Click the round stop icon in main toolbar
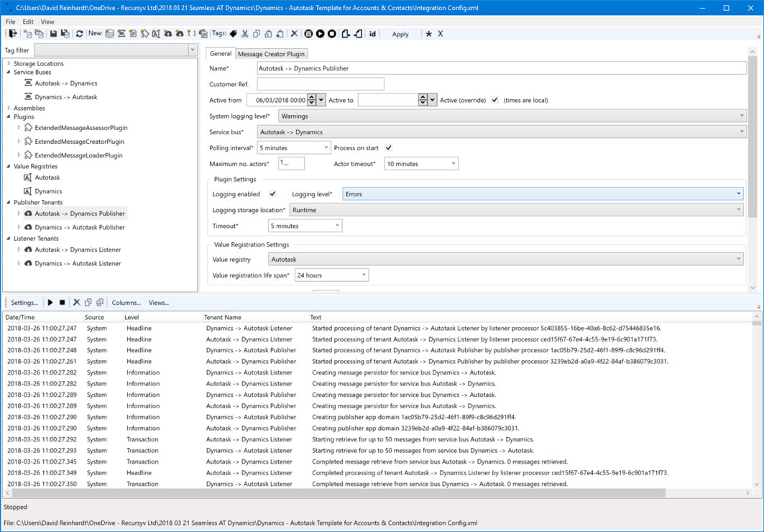Viewport: 764px width, 532px height. tap(332, 34)
